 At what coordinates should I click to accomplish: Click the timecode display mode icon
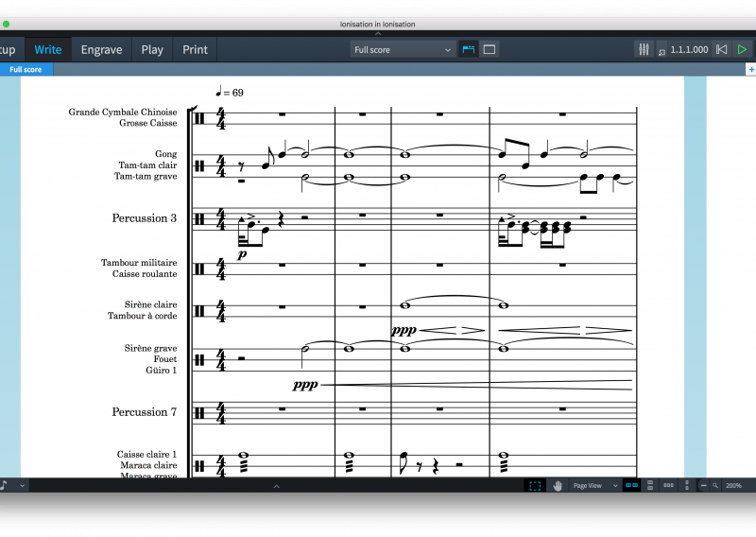[662, 51]
